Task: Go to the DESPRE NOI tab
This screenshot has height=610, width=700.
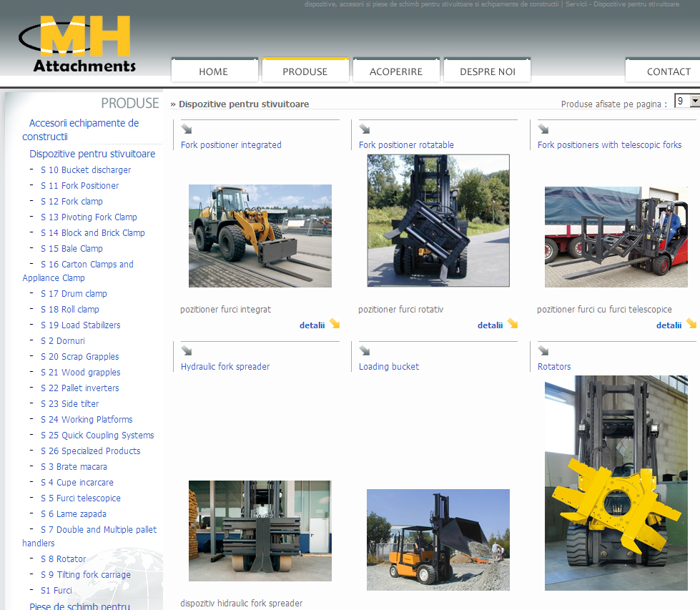Action: (x=487, y=72)
